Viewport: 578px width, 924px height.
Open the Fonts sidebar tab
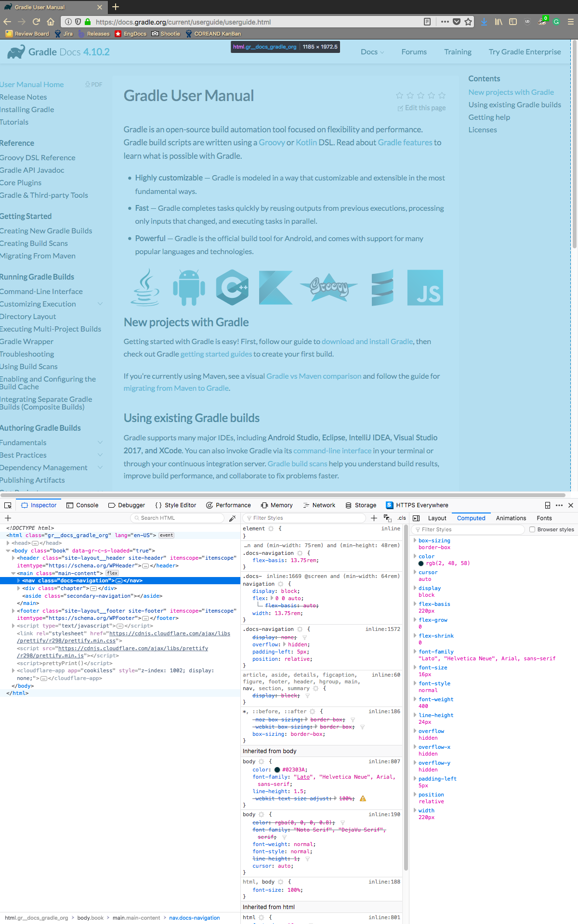coord(544,518)
